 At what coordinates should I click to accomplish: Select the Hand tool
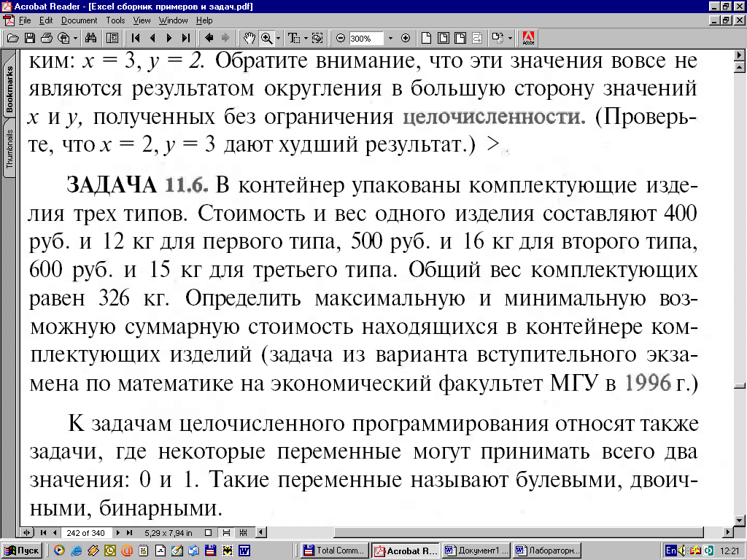249,38
